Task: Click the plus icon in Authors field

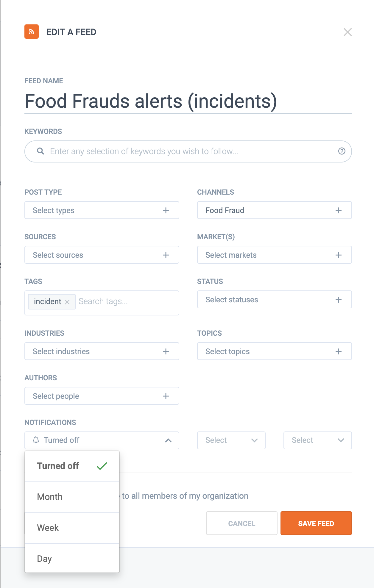Action: (x=166, y=396)
